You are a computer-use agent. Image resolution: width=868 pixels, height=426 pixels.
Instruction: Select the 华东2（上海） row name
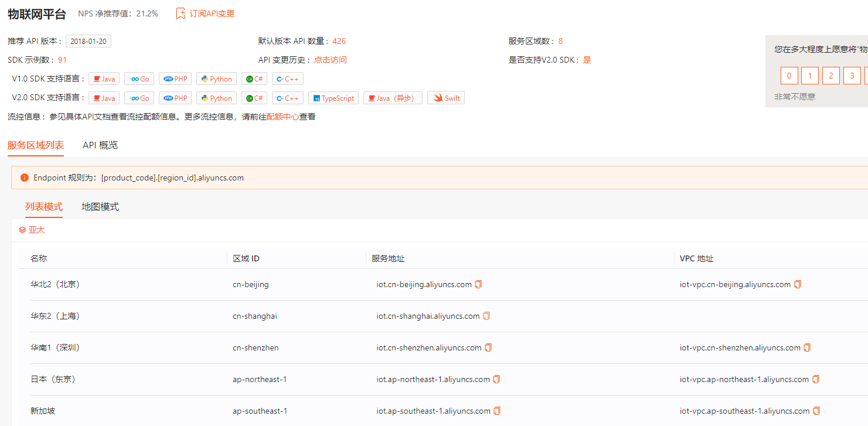point(55,316)
